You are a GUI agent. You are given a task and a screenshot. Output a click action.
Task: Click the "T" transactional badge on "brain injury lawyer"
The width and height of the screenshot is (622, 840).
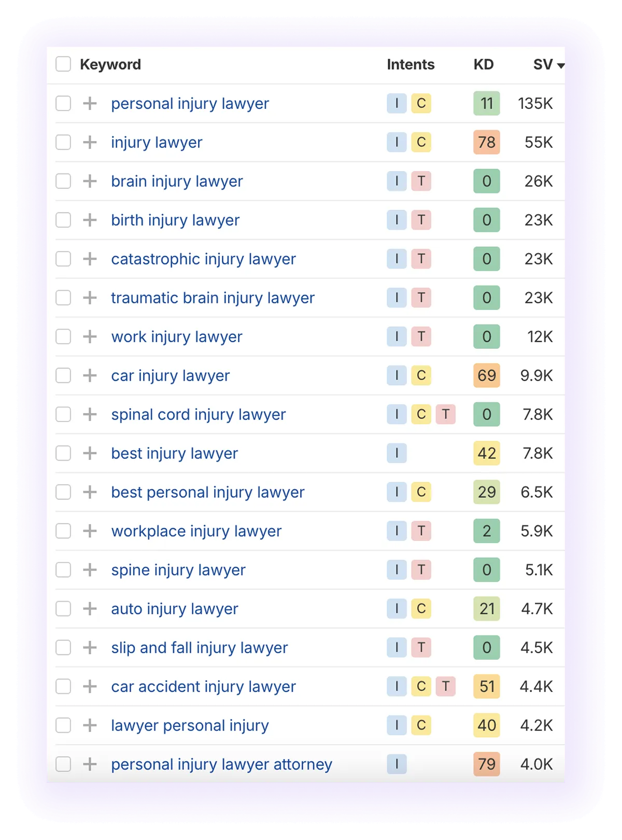(x=421, y=181)
